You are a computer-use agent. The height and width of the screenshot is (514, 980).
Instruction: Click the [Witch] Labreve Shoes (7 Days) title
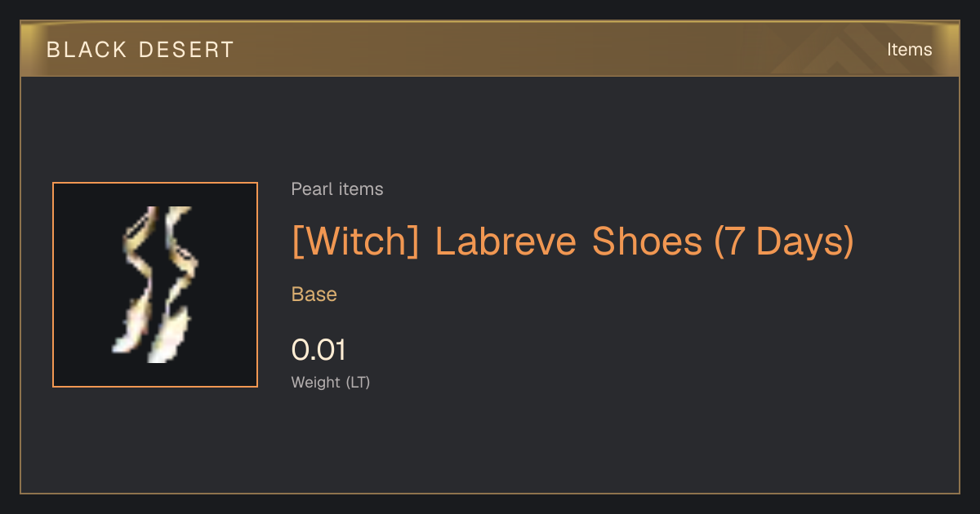coord(572,241)
